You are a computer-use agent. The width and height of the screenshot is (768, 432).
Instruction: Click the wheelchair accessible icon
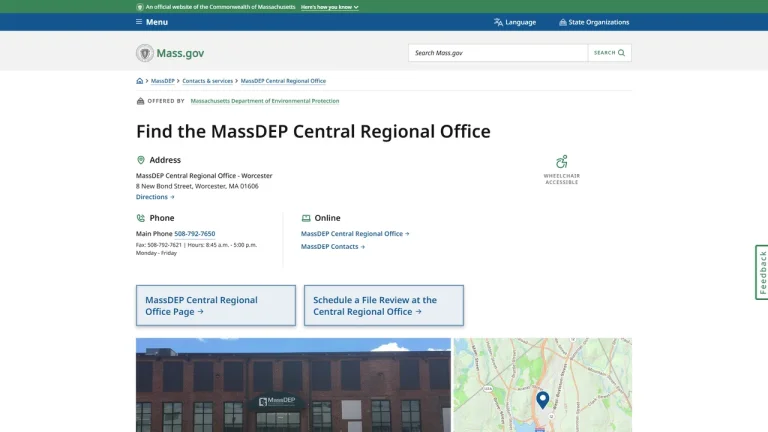point(561,162)
